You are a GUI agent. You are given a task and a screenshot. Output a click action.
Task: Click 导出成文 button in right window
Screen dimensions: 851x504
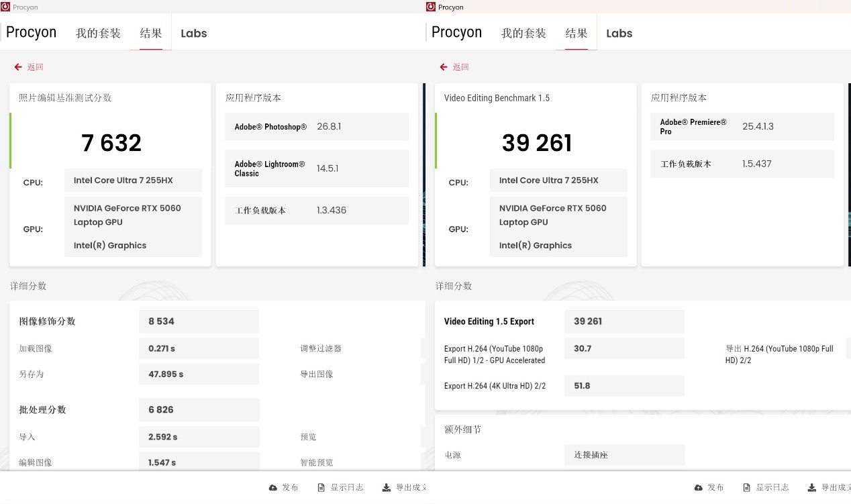pos(830,487)
